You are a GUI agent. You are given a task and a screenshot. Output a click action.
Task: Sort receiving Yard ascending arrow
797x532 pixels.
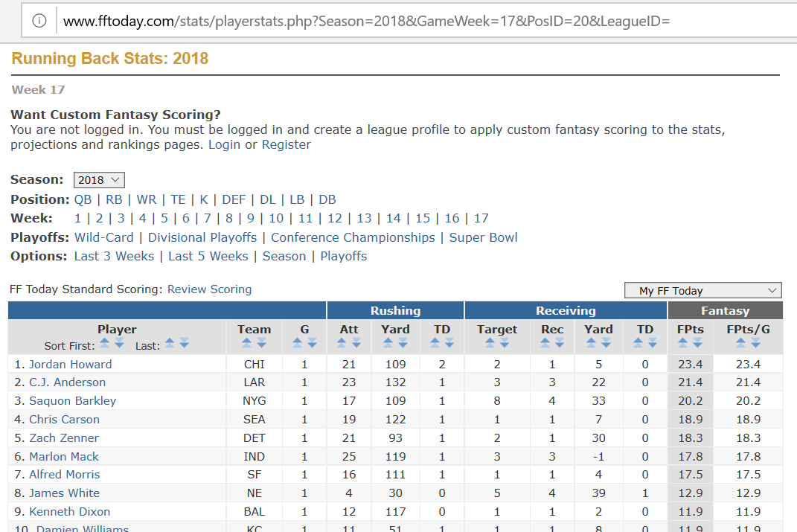(591, 343)
